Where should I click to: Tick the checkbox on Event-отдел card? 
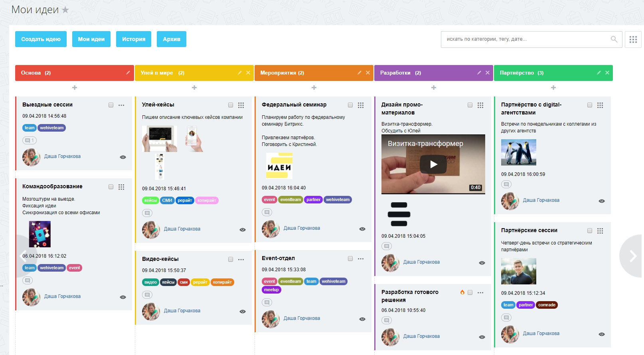[350, 258]
